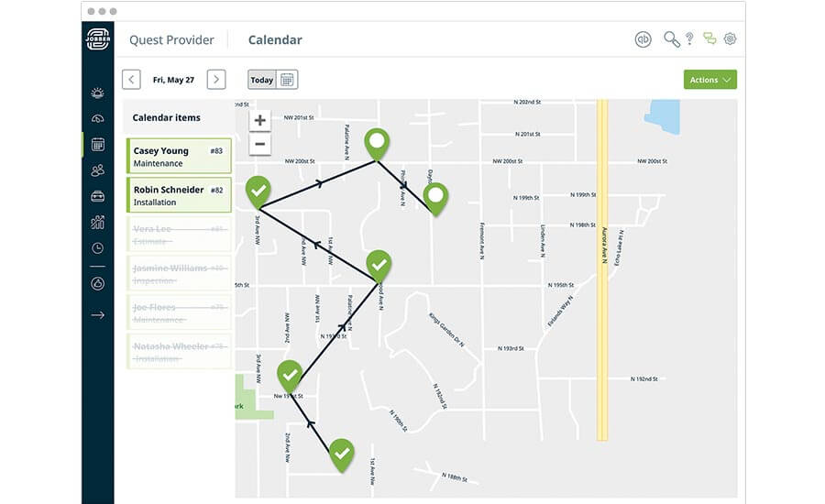This screenshot has height=504, width=825.
Task: Open the clock timesheet icon in sidebar
Action: (x=98, y=248)
